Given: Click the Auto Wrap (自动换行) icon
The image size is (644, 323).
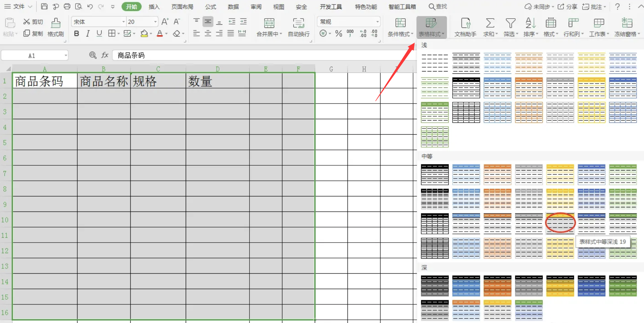Looking at the screenshot, I should tap(298, 24).
